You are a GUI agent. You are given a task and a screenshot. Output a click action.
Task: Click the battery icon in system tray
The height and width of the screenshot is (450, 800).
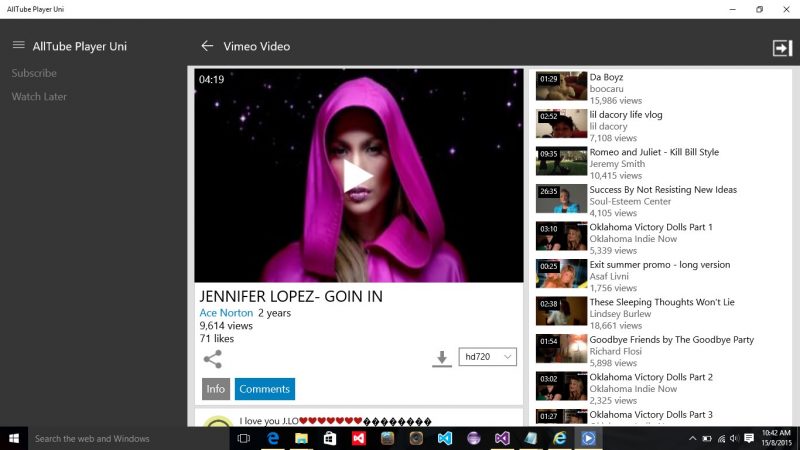coord(707,438)
